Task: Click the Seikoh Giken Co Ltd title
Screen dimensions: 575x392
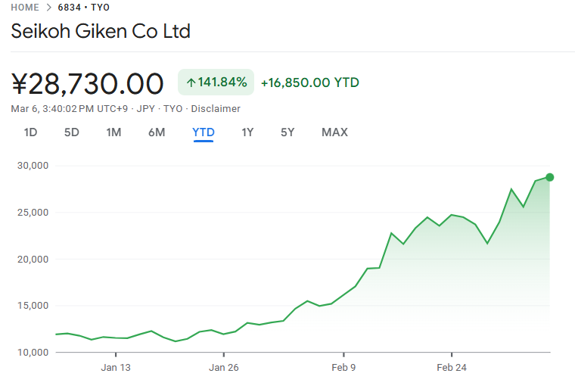Action: (101, 31)
